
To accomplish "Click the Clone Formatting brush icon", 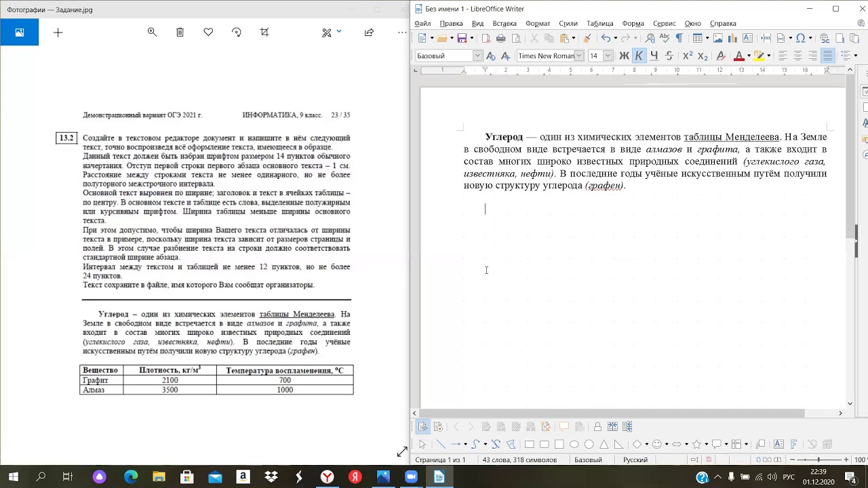I will pos(587,38).
